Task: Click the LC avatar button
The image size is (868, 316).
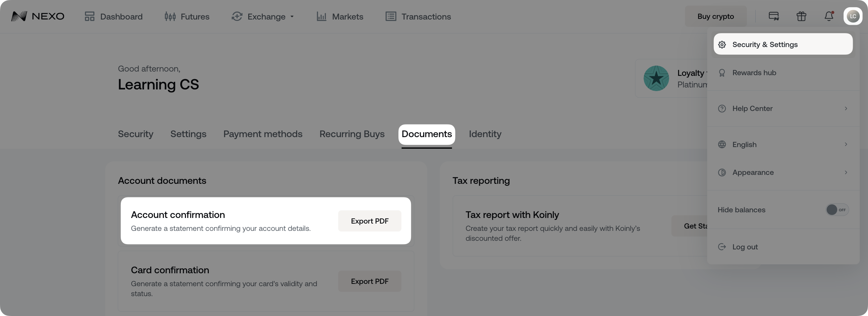Action: tap(853, 16)
